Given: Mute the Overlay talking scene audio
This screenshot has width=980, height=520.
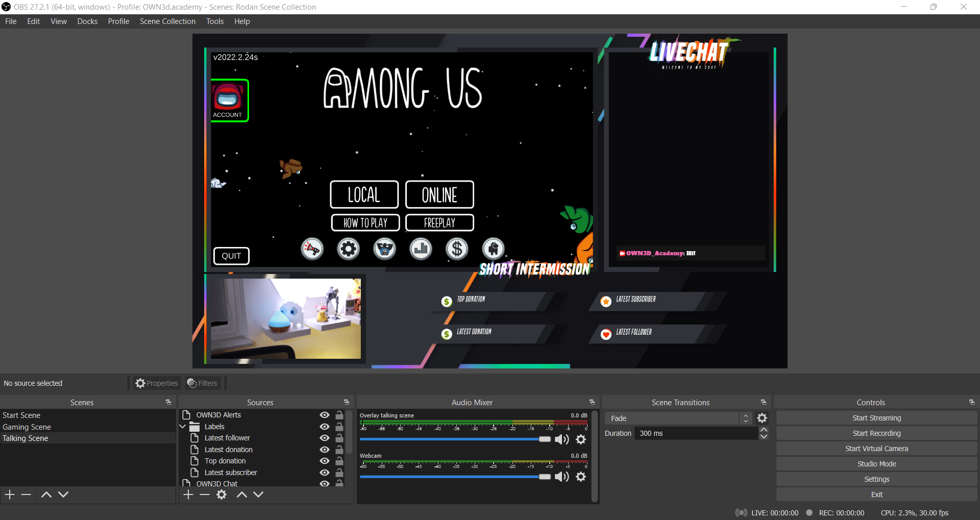Looking at the screenshot, I should click(561, 439).
